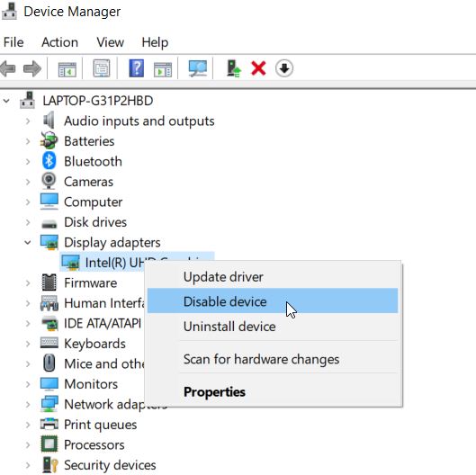Open the Action menu

point(59,42)
